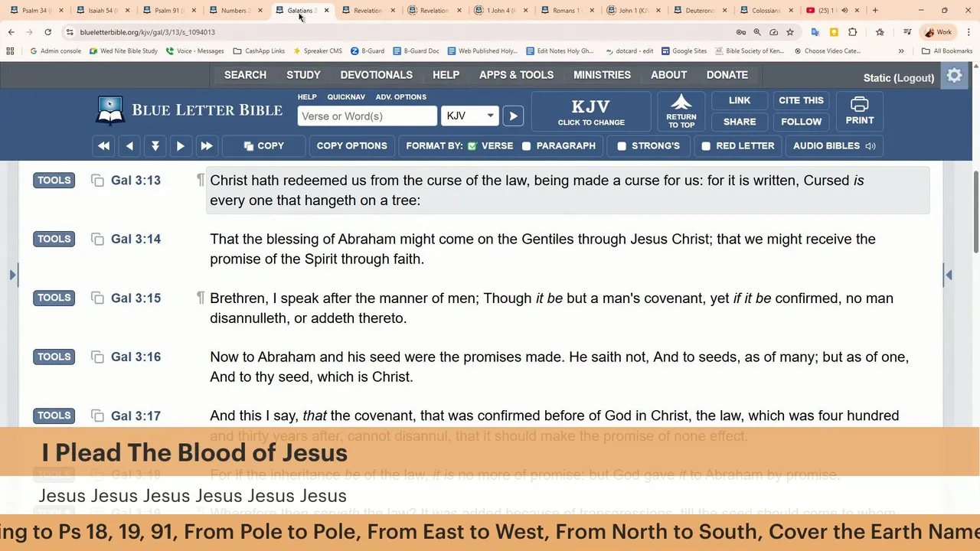The width and height of the screenshot is (980, 551).
Task: Open TOOLS for Gal 3:14
Action: (54, 240)
